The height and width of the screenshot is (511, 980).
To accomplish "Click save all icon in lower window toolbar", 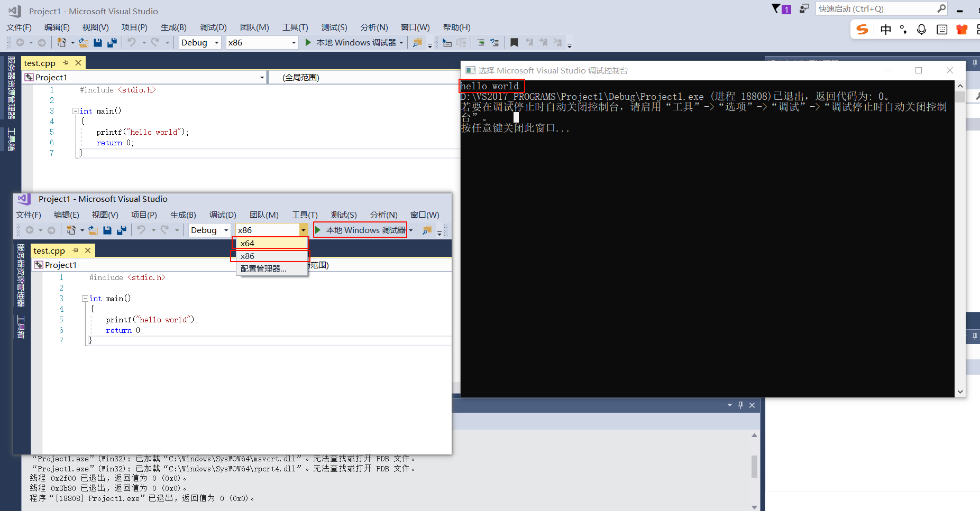I will point(122,230).
